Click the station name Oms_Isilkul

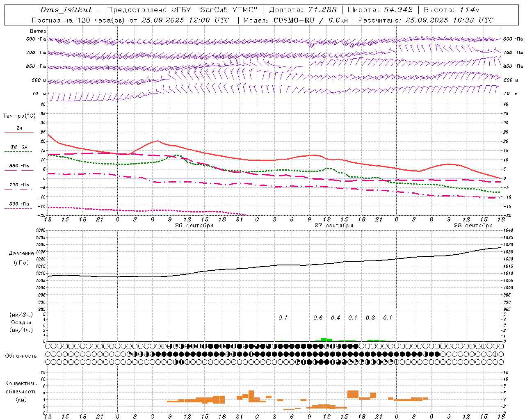click(66, 10)
